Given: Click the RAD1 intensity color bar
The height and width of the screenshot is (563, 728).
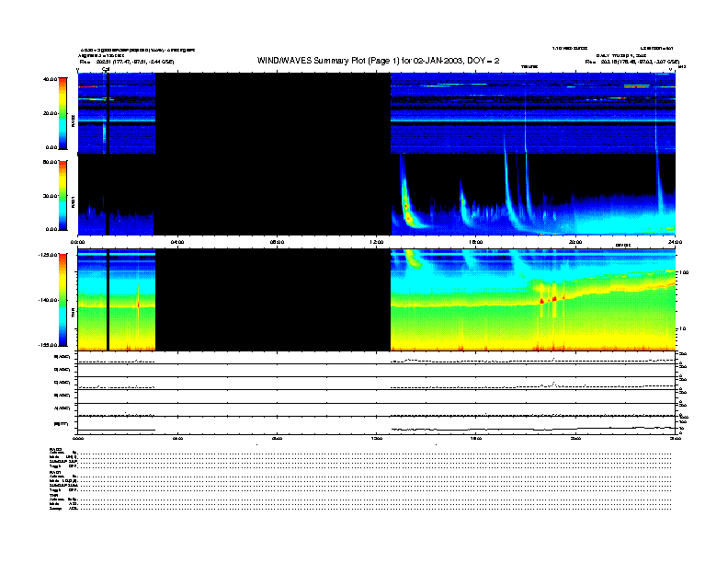Looking at the screenshot, I should point(63,195).
